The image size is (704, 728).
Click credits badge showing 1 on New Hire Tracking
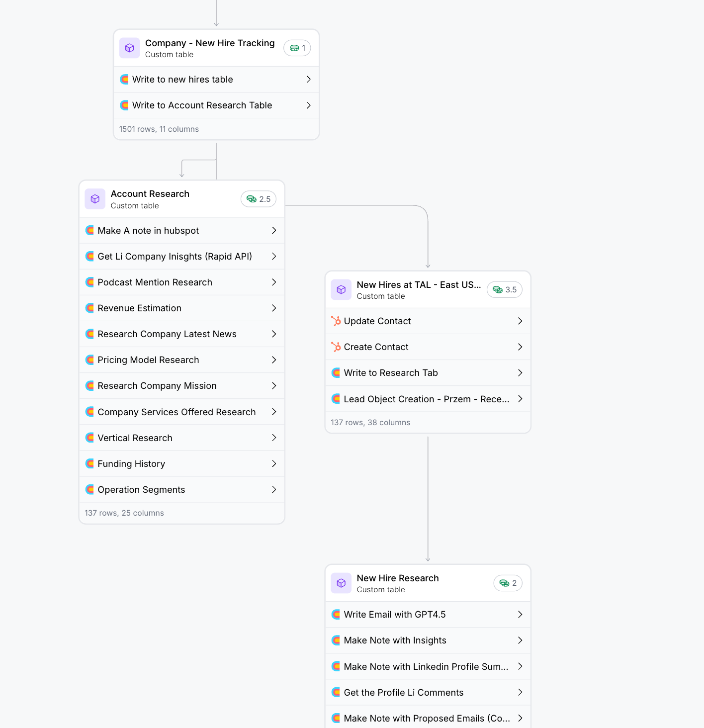pyautogui.click(x=297, y=48)
